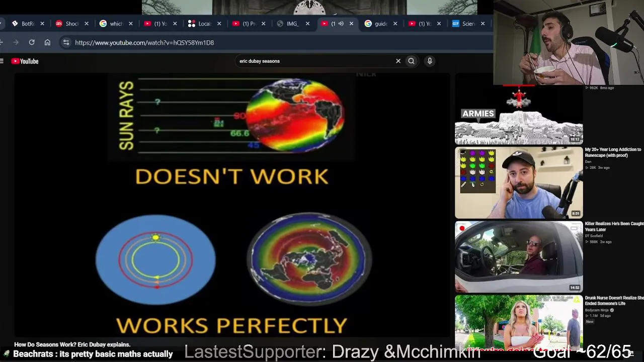Open site information icon beside the URL

[x=66, y=43]
